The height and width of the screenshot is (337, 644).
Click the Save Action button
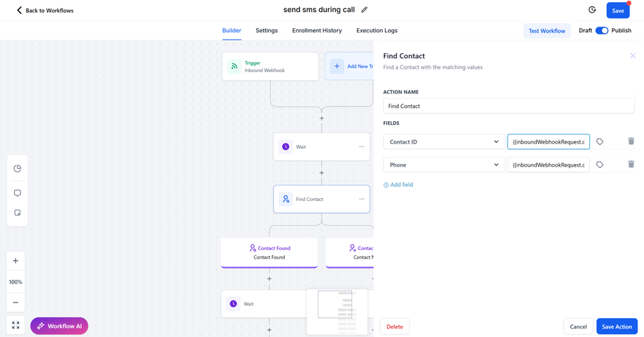(617, 326)
